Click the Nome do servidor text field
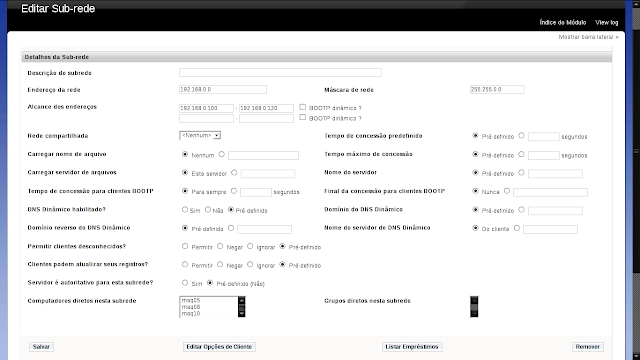640x360 pixels. (x=555, y=173)
